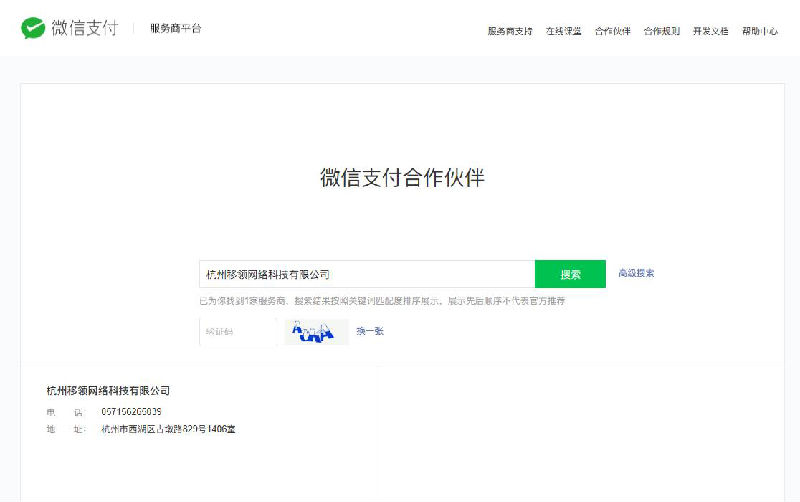This screenshot has width=800, height=502.
Task: Click 换一张 to refresh captcha
Action: pos(370,331)
